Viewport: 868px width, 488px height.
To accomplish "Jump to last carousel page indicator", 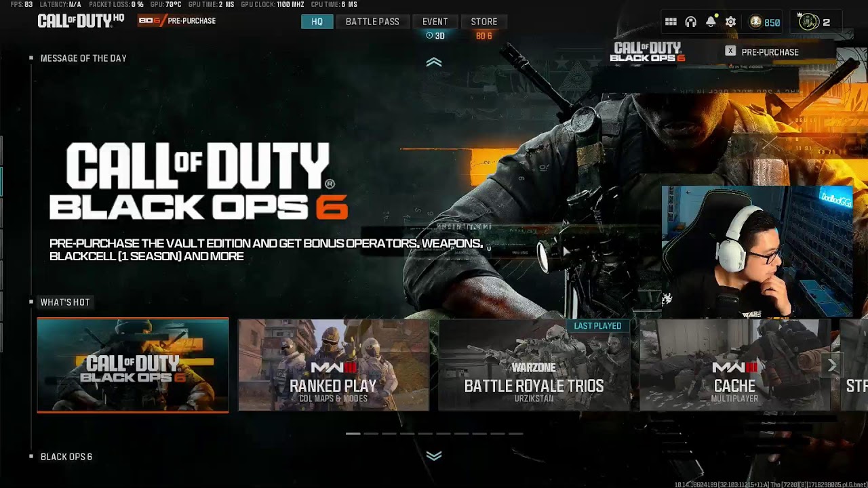I will 516,433.
